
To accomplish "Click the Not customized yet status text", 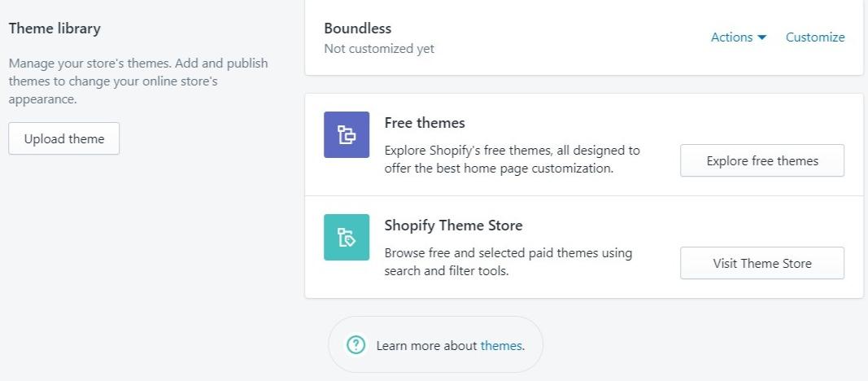I will (x=379, y=49).
